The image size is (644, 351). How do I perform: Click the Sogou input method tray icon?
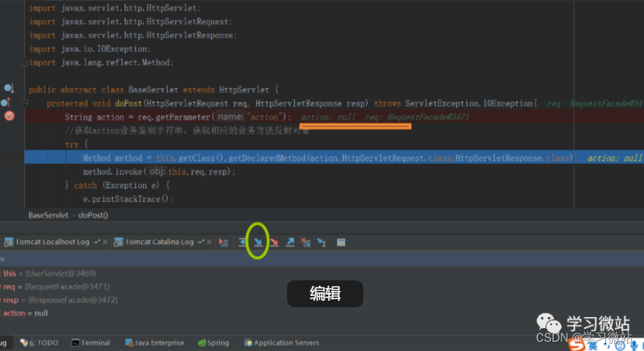(x=577, y=345)
